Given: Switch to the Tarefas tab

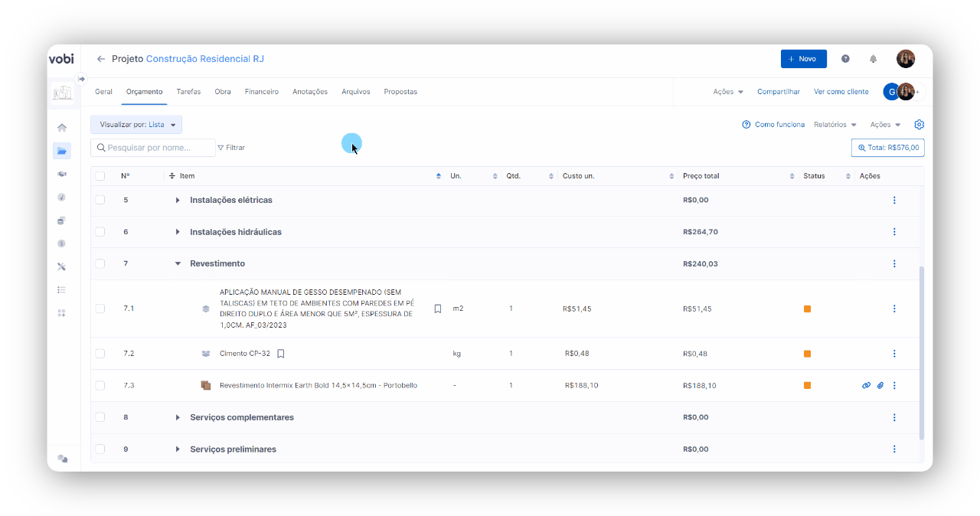Looking at the screenshot, I should 188,92.
